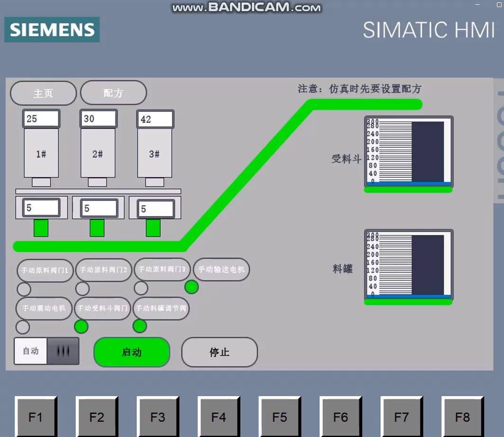Go to the 主页 home screen
The width and height of the screenshot is (504, 437).
[44, 93]
